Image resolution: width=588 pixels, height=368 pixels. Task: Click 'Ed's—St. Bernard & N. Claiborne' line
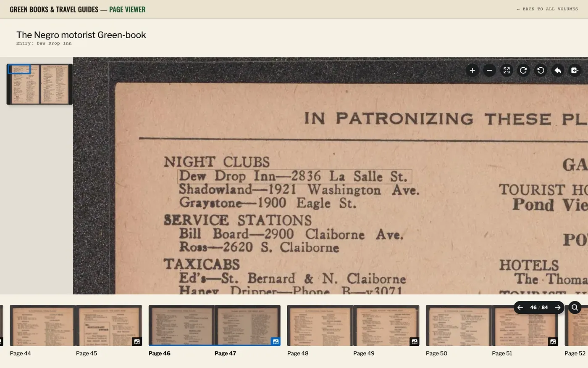(x=292, y=278)
